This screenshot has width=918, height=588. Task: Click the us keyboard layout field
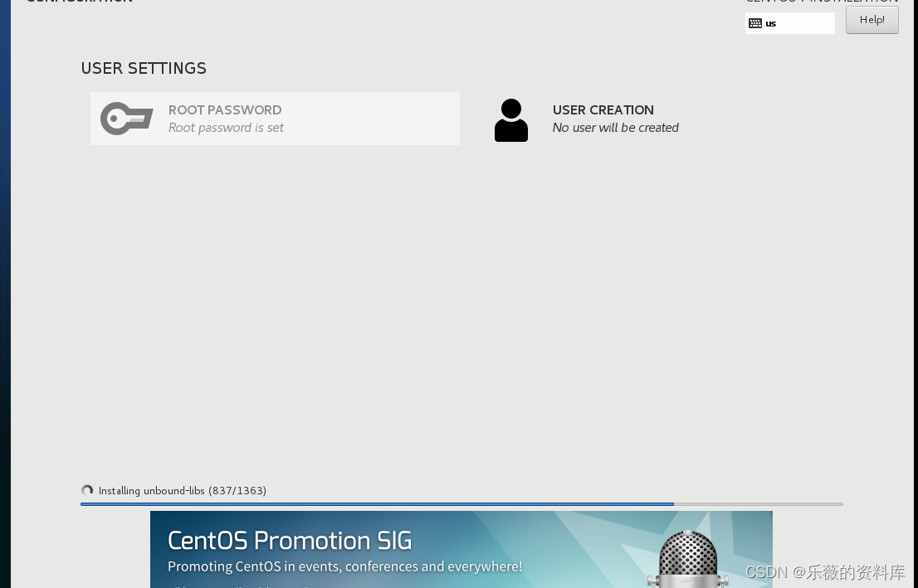pyautogui.click(x=790, y=23)
